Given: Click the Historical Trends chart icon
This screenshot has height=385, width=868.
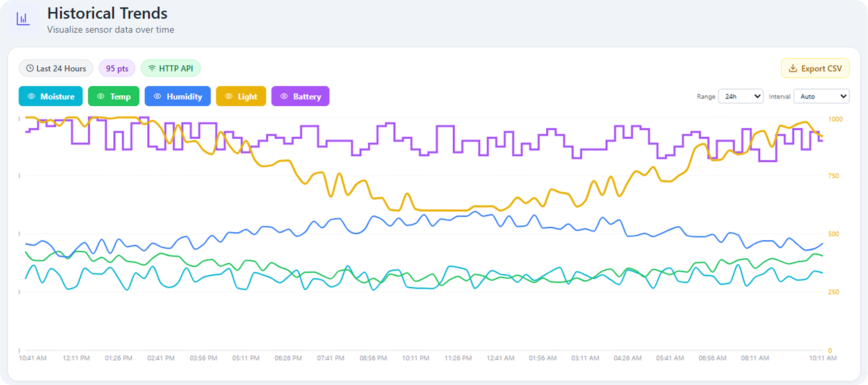Looking at the screenshot, I should pos(23,19).
